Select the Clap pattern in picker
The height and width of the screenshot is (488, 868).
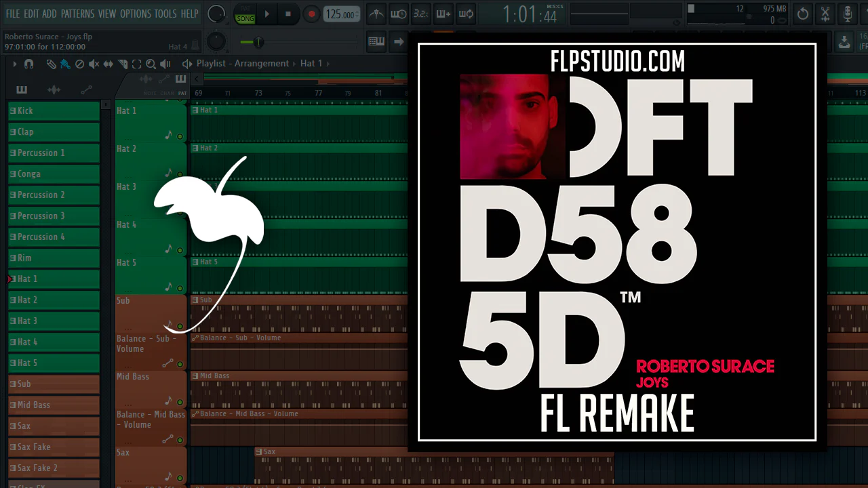click(54, 131)
